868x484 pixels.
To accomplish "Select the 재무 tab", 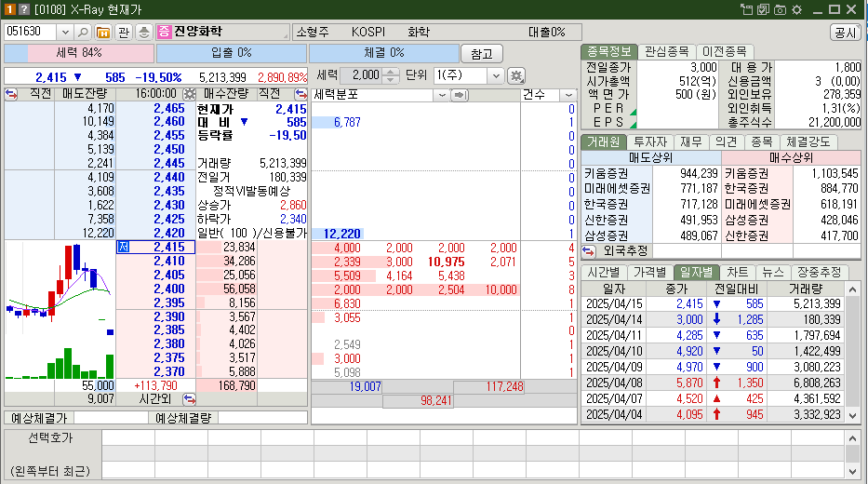I will click(691, 141).
